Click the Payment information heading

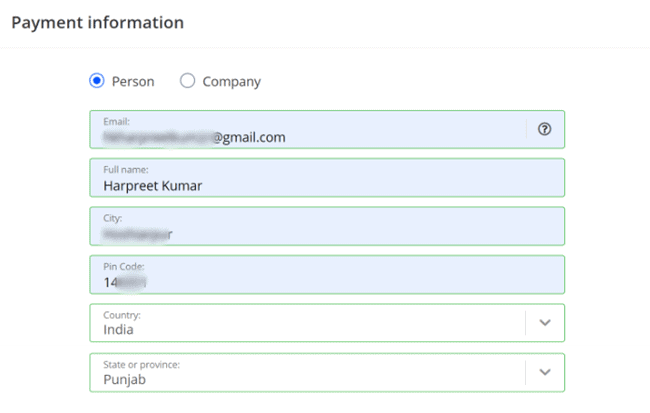point(97,23)
